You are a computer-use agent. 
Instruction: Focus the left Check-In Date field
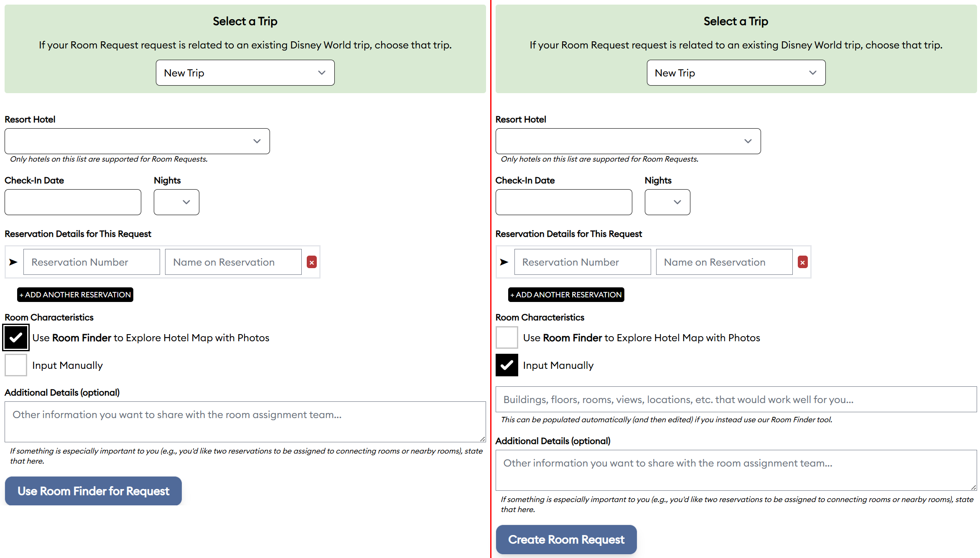[73, 202]
